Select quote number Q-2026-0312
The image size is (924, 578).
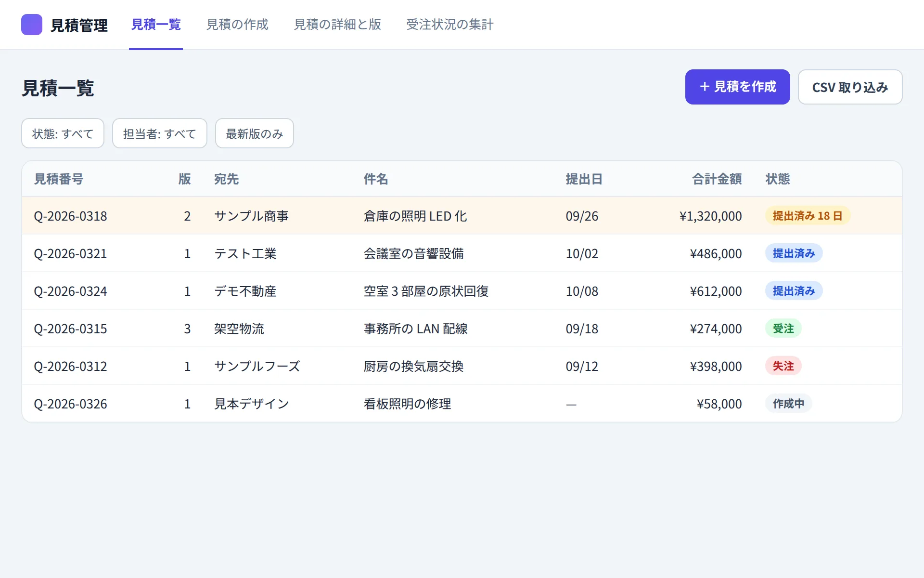pos(70,366)
